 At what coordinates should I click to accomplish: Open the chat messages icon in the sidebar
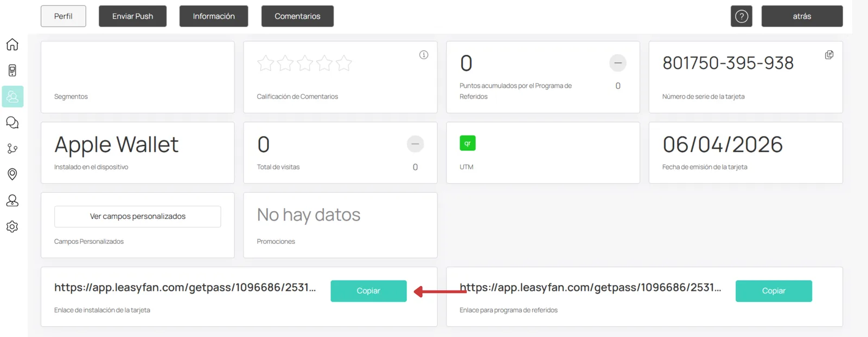pos(12,122)
